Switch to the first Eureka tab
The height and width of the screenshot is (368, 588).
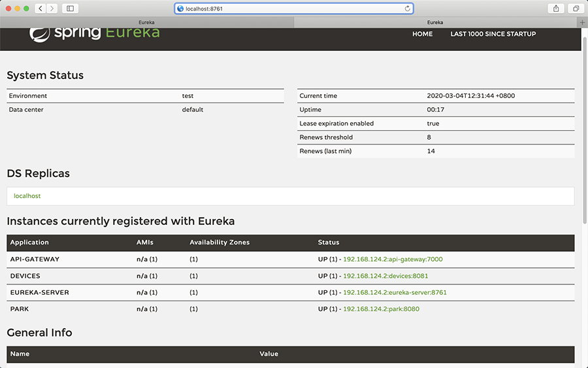(x=146, y=22)
